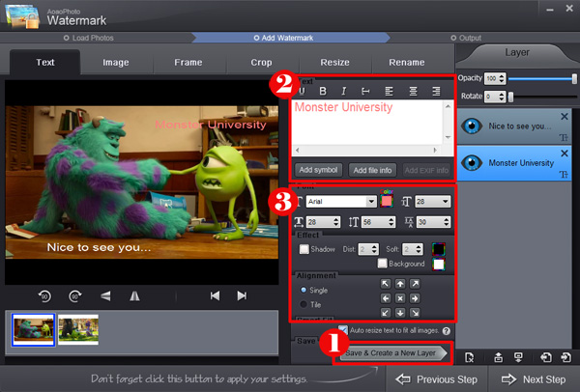Align watermark text right
580x392 pixels.
[437, 91]
